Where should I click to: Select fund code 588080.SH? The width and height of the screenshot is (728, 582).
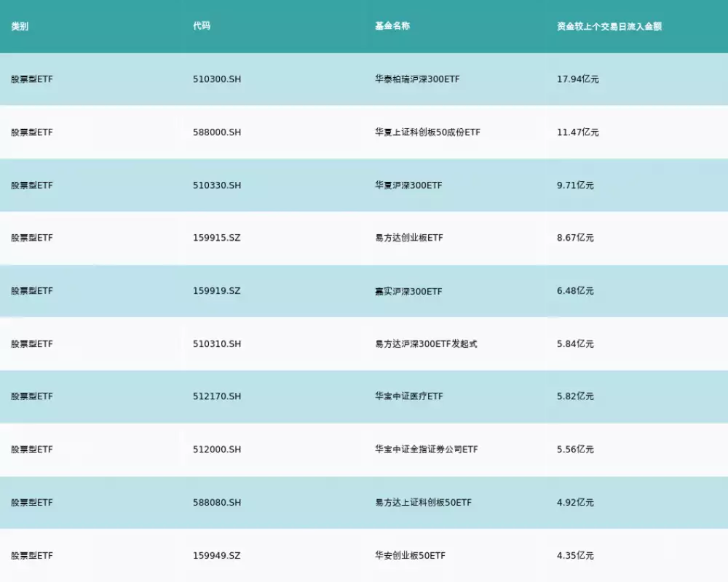(217, 503)
